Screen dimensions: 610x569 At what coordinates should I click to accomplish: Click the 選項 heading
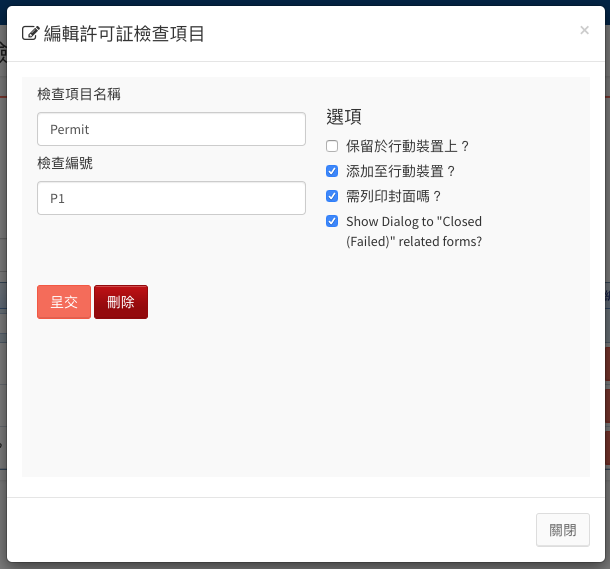point(344,117)
